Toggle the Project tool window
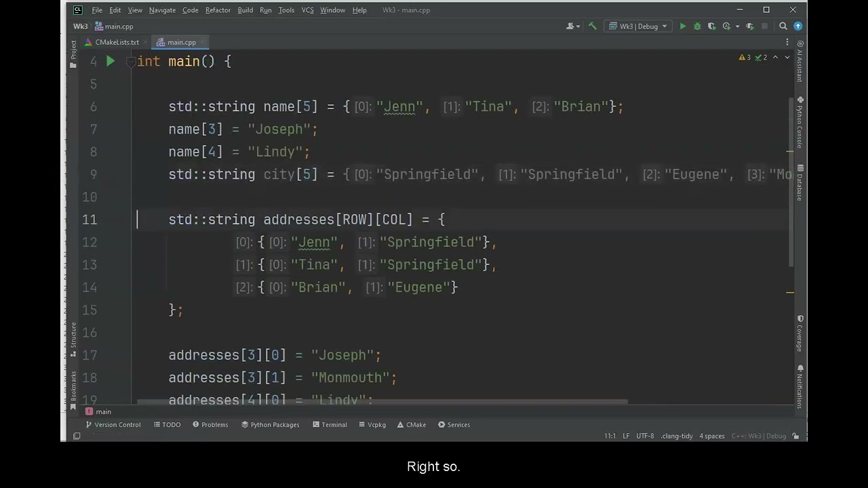Viewport: 868px width, 488px height. [73, 54]
